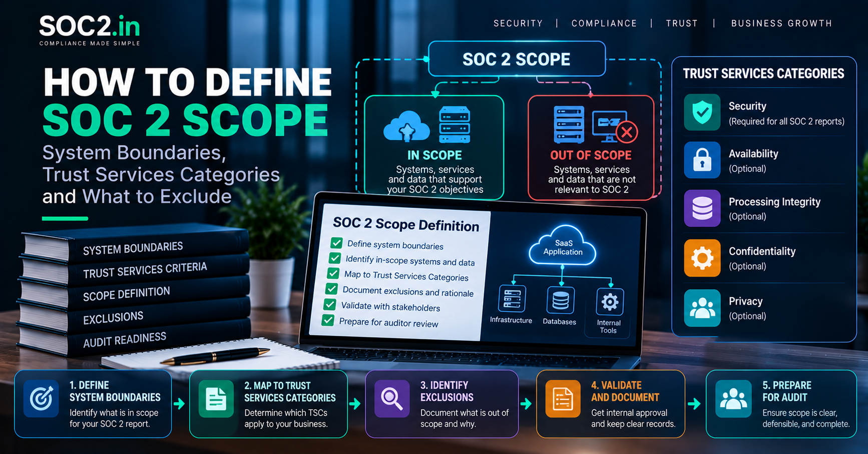The height and width of the screenshot is (454, 868).
Task: Click '3. IDENTIFY EXCLUSIONS' step heading
Action: click(447, 391)
